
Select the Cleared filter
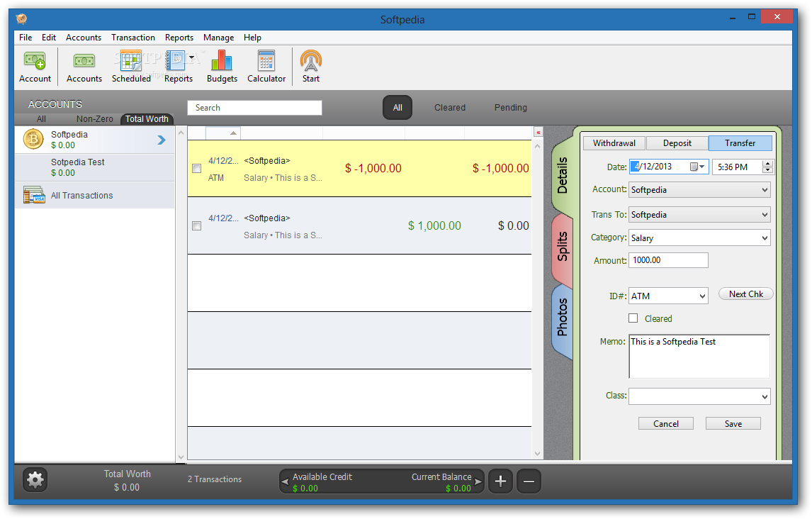pyautogui.click(x=449, y=108)
